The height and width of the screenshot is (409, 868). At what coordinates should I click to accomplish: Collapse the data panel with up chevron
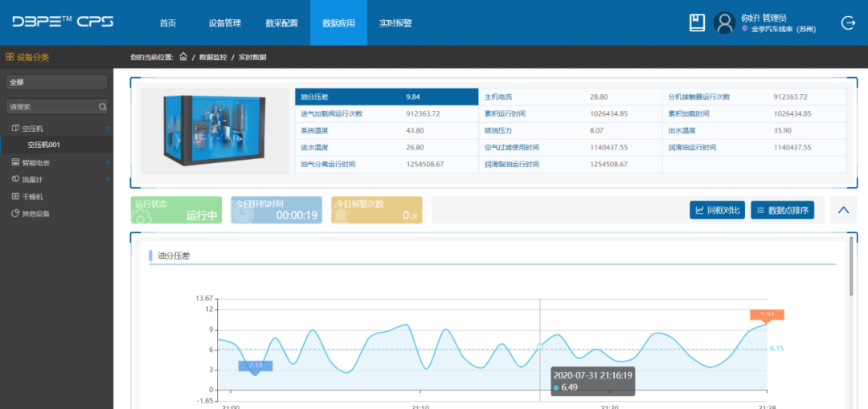click(843, 211)
